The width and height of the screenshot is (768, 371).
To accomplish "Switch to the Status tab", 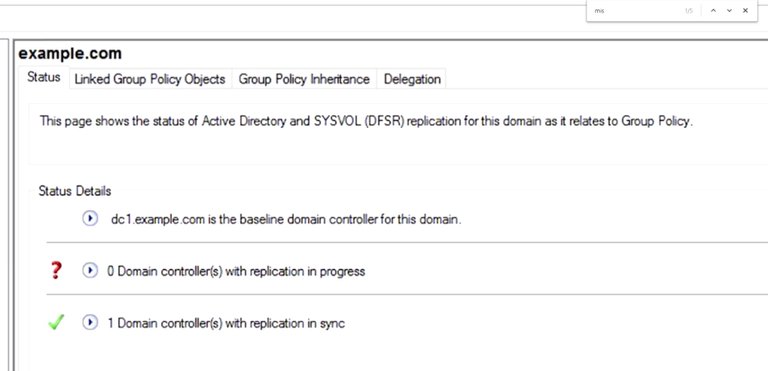I will point(44,77).
